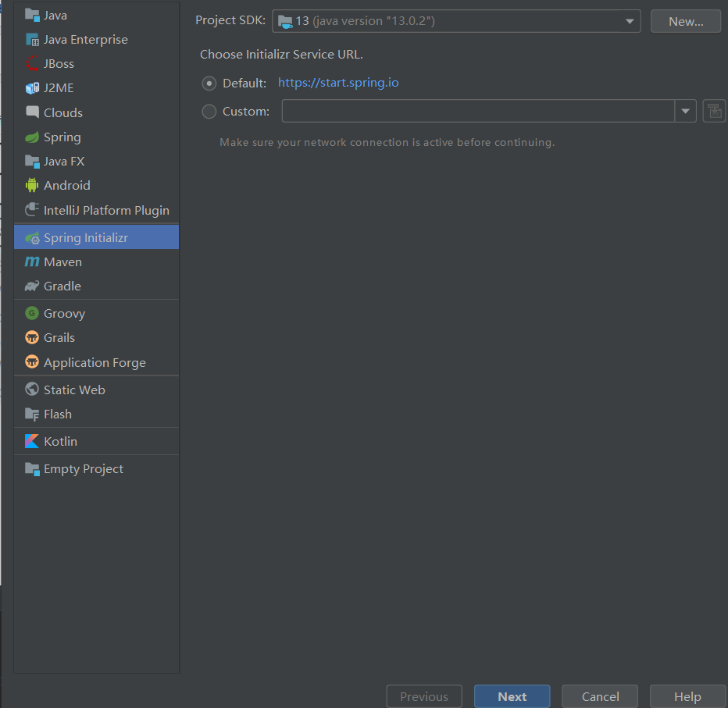Select the JBoss list entry
728x708 pixels.
pos(97,63)
